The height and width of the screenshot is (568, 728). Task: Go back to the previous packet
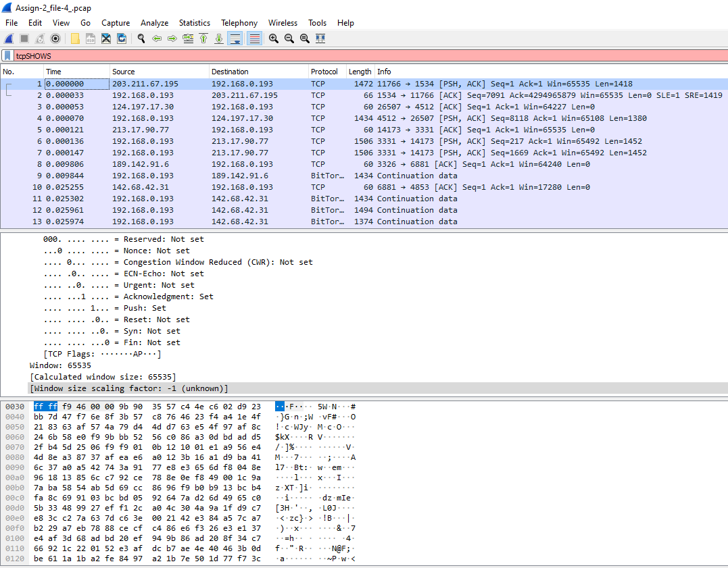(x=156, y=38)
